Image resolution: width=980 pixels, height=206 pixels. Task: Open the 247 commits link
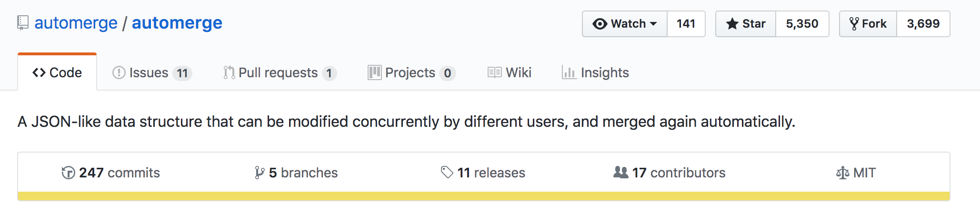[x=111, y=173]
